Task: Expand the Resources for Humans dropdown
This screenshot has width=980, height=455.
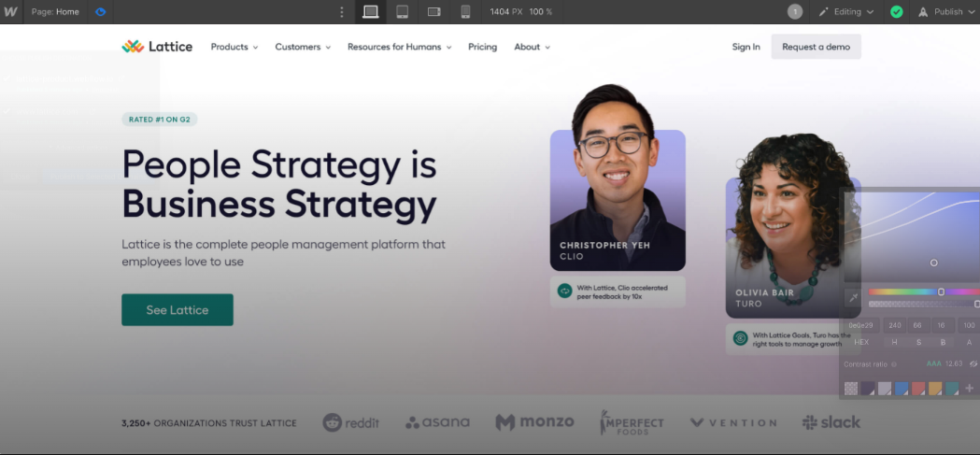Action: 399,47
